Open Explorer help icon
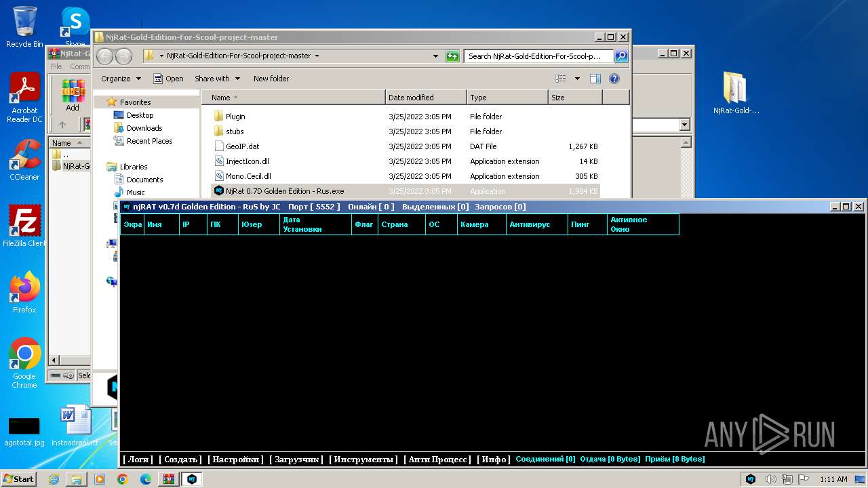Image resolution: width=868 pixels, height=488 pixels. 614,79
